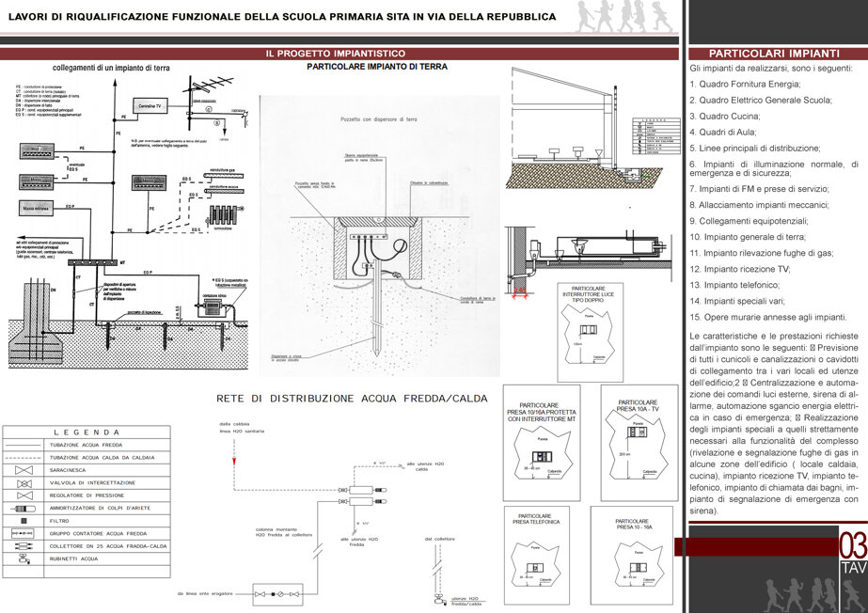Click the Regolatore di Pressione legend symbol
868x613 pixels.
click(24, 495)
